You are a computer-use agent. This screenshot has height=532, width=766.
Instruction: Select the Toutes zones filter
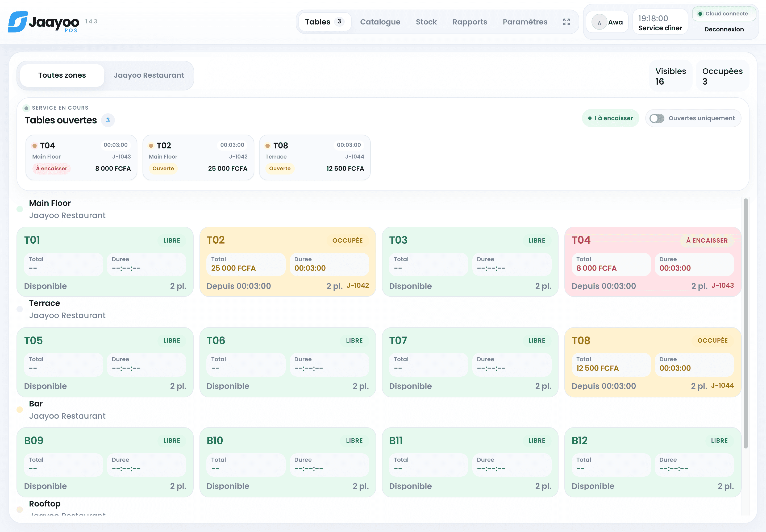point(62,75)
